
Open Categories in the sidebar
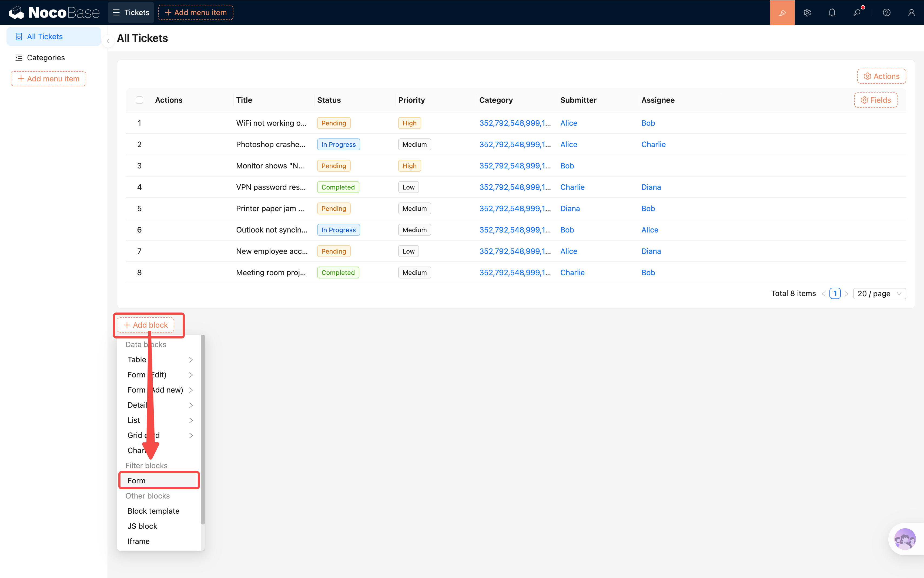point(46,58)
